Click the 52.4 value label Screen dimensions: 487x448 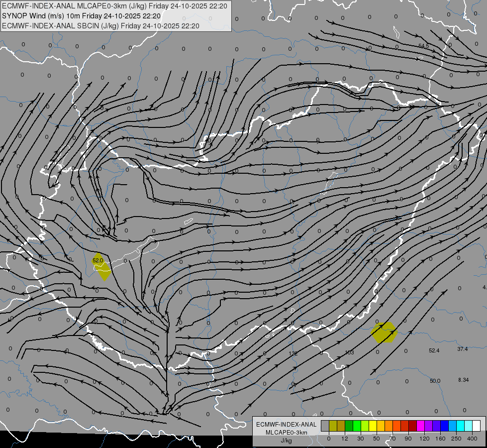point(434,350)
